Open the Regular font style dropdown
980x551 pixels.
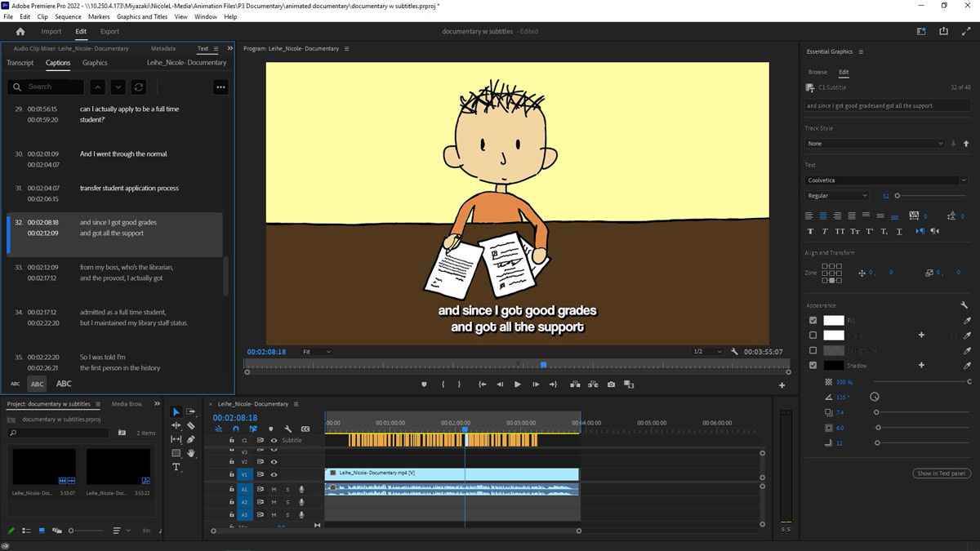point(837,196)
